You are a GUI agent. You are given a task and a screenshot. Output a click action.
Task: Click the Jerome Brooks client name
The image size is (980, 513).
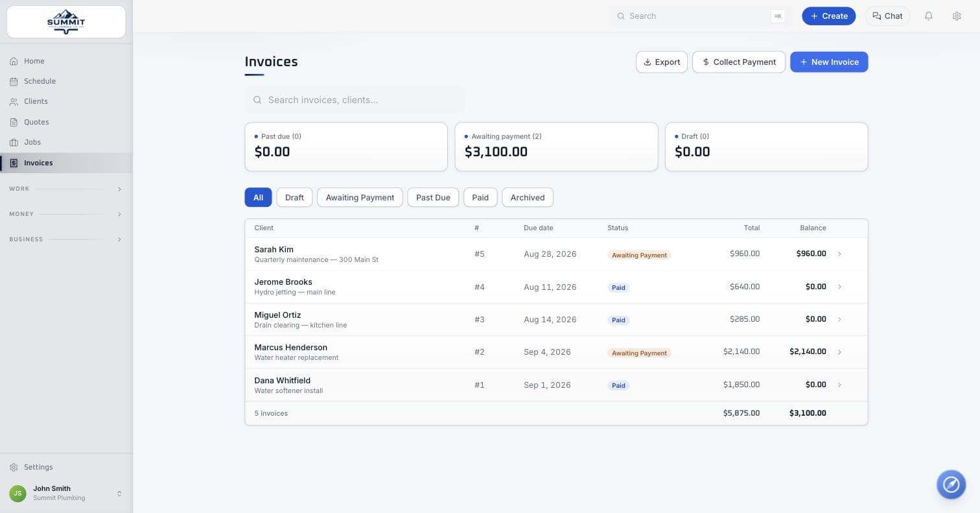tap(283, 282)
